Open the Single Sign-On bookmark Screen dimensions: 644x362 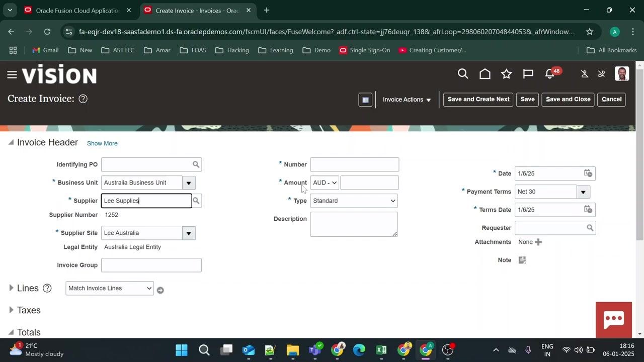365,50
